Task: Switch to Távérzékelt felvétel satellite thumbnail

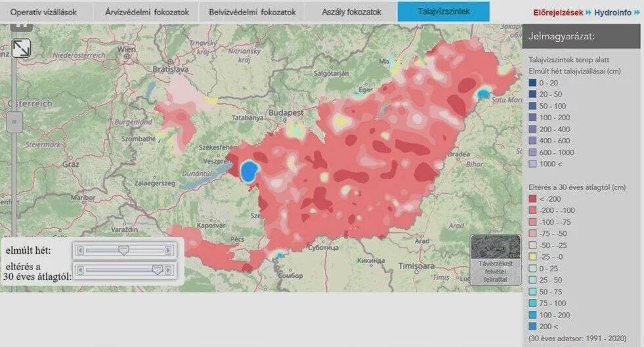Action: [496, 260]
